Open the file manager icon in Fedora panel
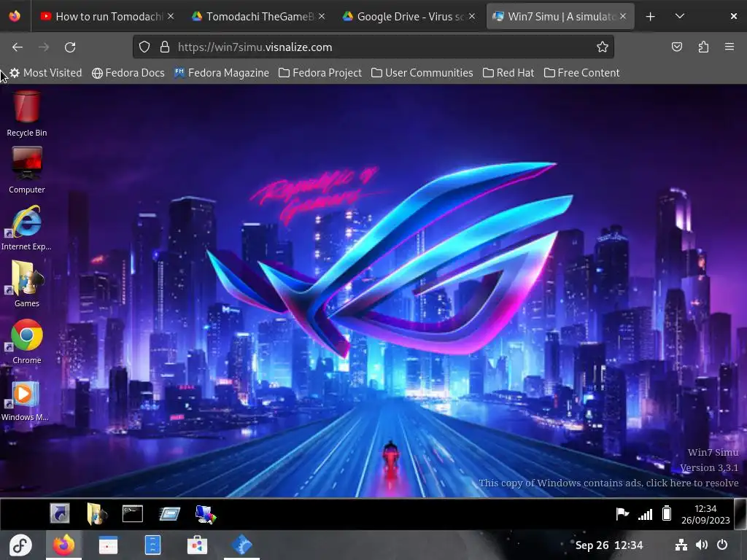747x560 pixels. point(152,545)
